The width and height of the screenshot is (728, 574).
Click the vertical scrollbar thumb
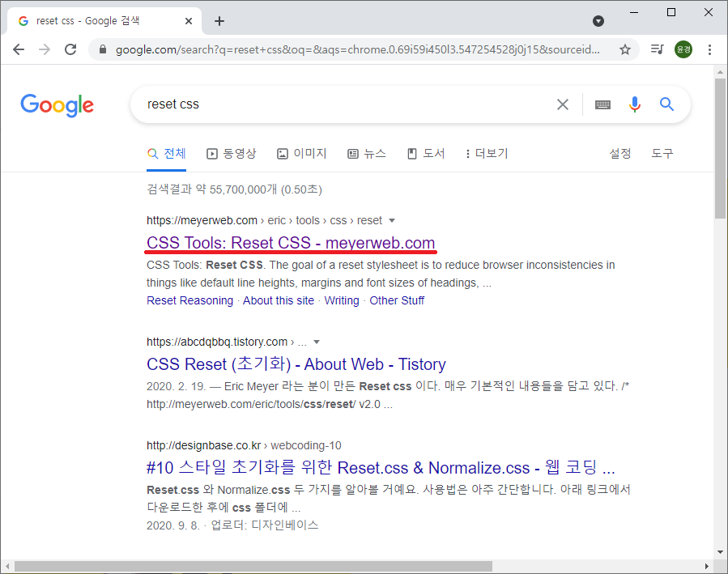720,147
